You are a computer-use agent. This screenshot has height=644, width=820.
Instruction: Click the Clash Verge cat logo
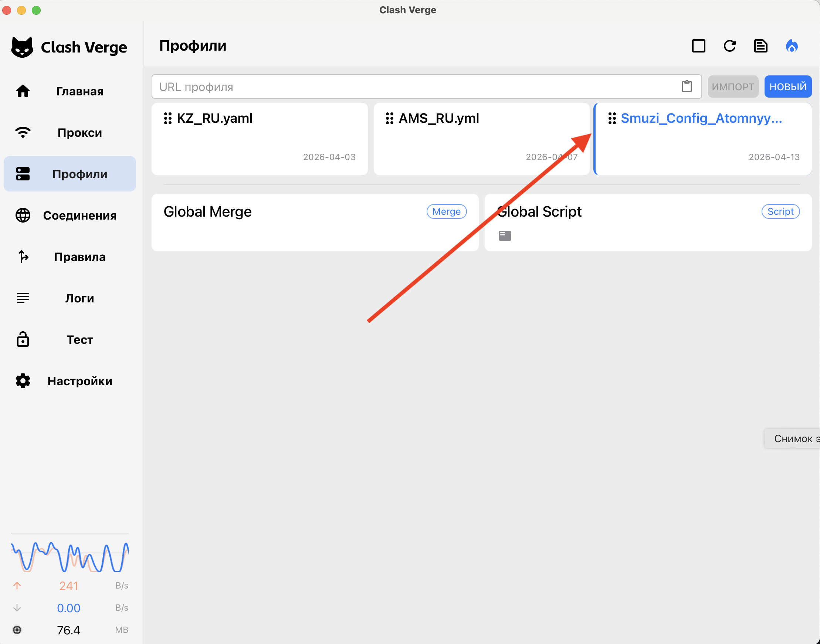click(22, 47)
